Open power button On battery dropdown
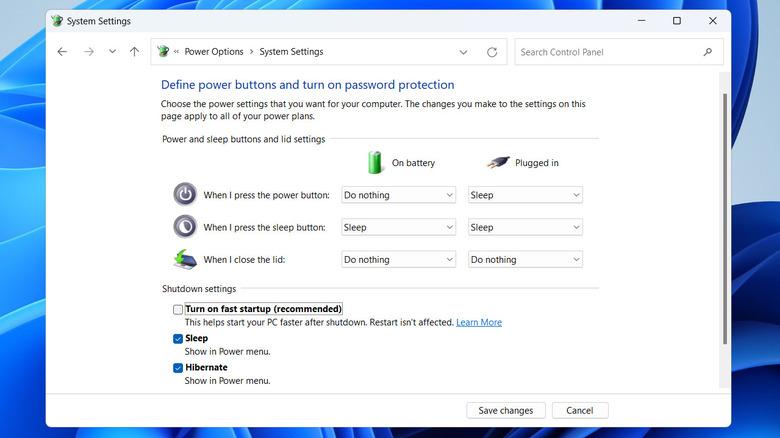Image resolution: width=780 pixels, height=438 pixels. coord(398,195)
